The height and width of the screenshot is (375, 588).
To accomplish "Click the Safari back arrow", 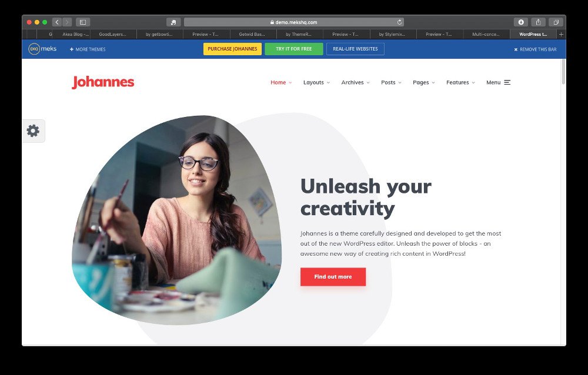I will [57, 22].
